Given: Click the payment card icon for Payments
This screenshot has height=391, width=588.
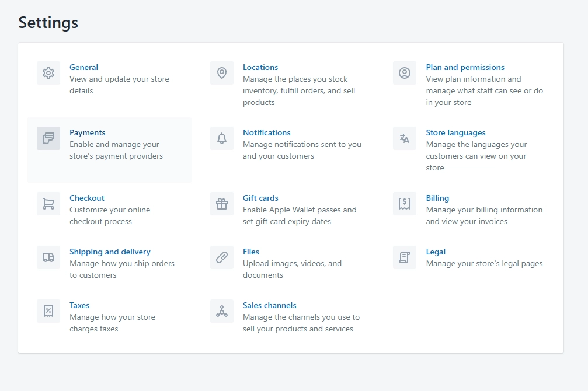Looking at the screenshot, I should [x=48, y=138].
